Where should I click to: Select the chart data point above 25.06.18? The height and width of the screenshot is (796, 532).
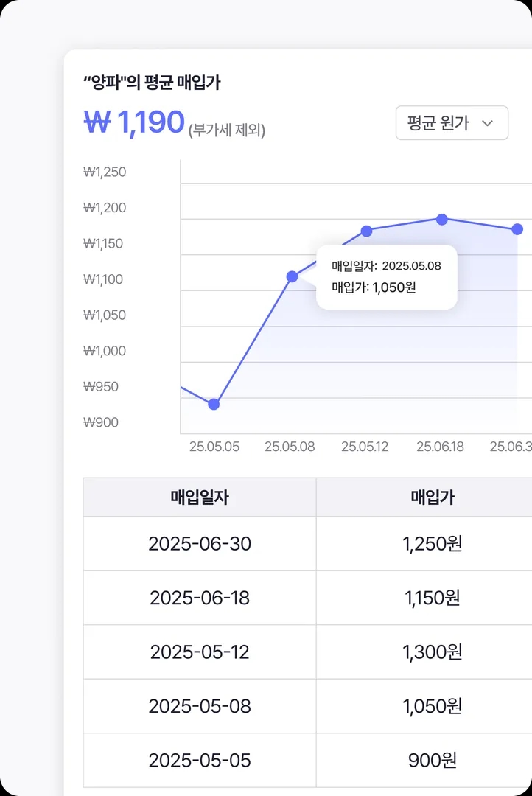442,219
